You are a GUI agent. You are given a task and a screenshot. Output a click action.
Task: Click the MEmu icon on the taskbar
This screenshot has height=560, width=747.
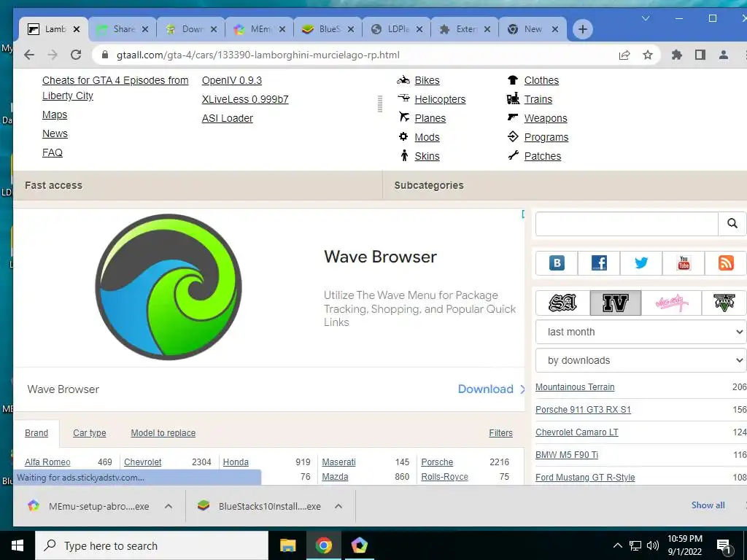click(359, 545)
